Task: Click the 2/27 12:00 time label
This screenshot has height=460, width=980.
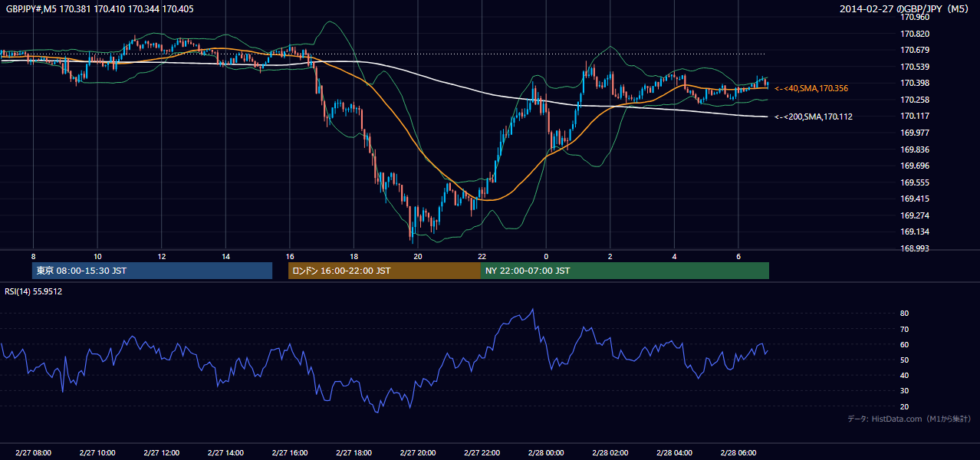Action: pyautogui.click(x=161, y=452)
